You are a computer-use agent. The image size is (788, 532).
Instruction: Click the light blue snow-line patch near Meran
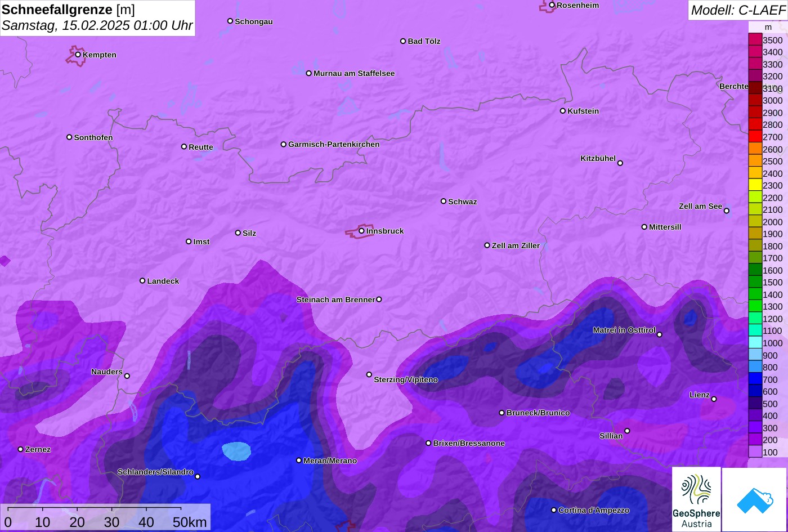point(236,451)
